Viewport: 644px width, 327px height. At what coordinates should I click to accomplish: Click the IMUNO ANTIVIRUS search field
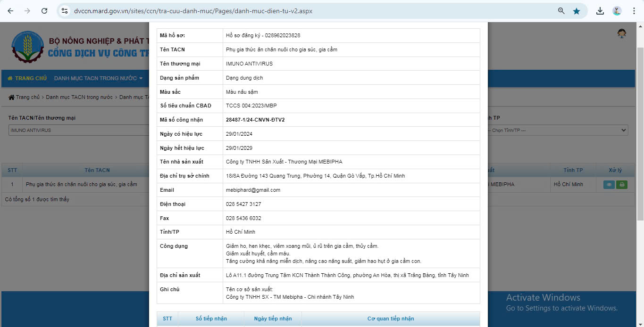pyautogui.click(x=79, y=130)
